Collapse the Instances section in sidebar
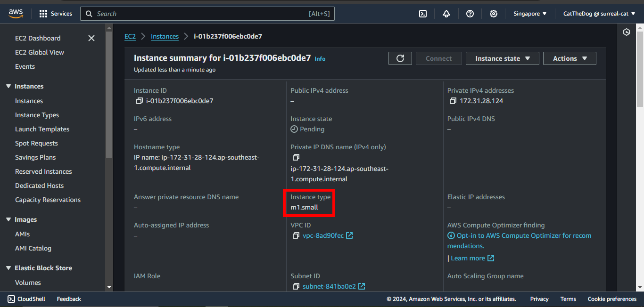The image size is (644, 307). click(8, 86)
